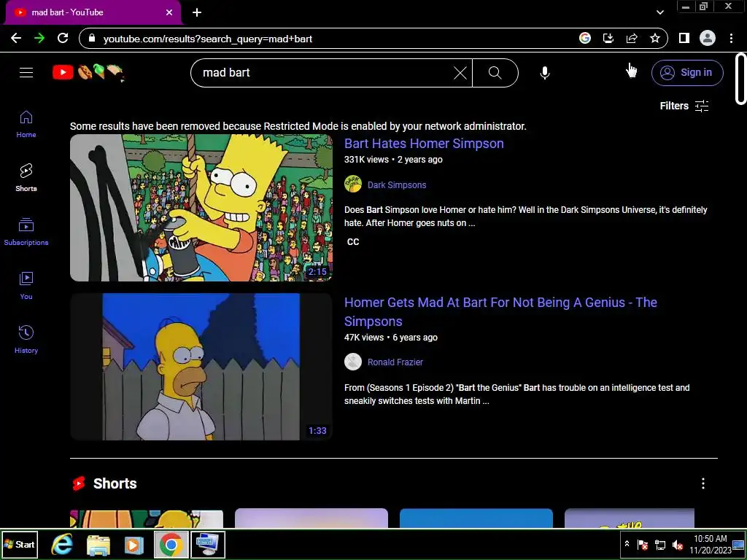The width and height of the screenshot is (747, 560).
Task: Close the mad bart - YouTube tab
Action: click(x=169, y=12)
